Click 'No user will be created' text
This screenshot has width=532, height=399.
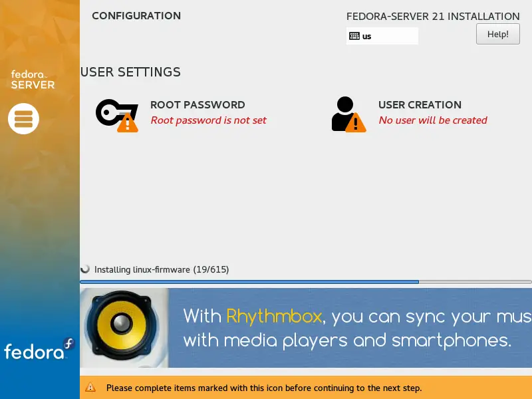433,120
